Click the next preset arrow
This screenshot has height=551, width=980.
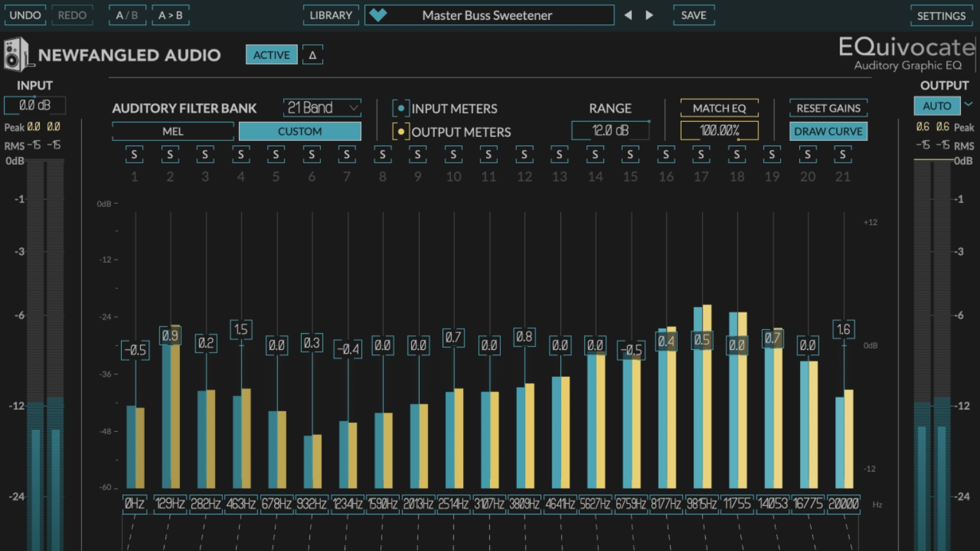(x=649, y=15)
